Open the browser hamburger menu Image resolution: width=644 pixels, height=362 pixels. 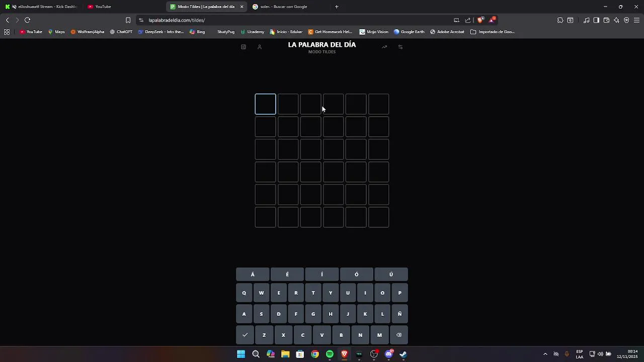[636, 20]
